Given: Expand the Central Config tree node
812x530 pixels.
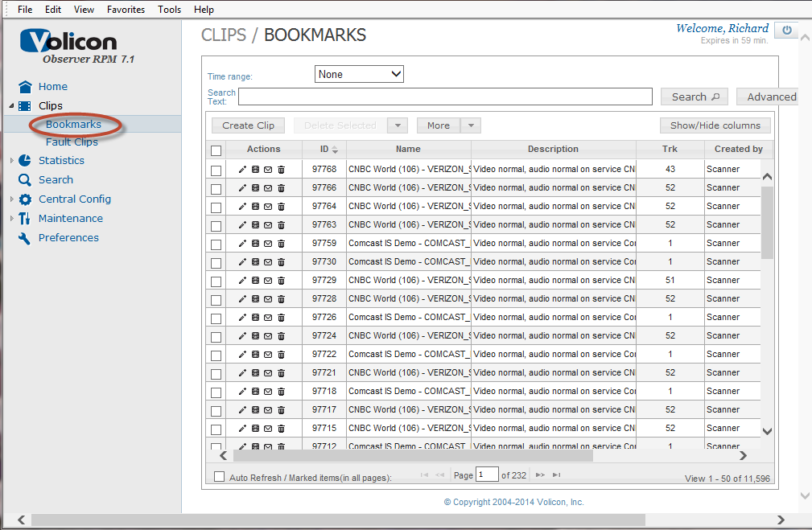Looking at the screenshot, I should pyautogui.click(x=11, y=199).
